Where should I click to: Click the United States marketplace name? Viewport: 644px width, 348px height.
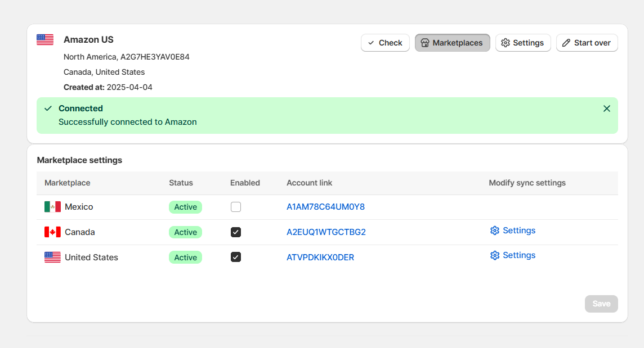click(x=91, y=257)
